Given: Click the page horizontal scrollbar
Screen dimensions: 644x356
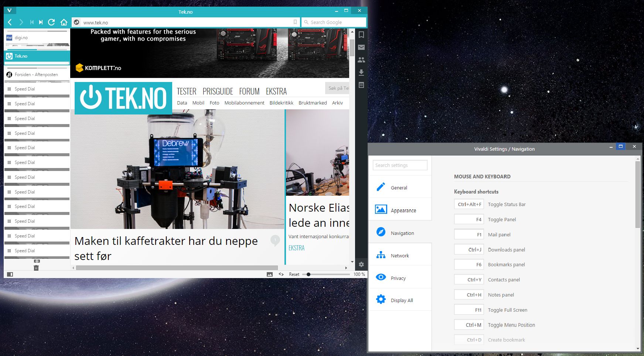Looking at the screenshot, I should [x=177, y=268].
